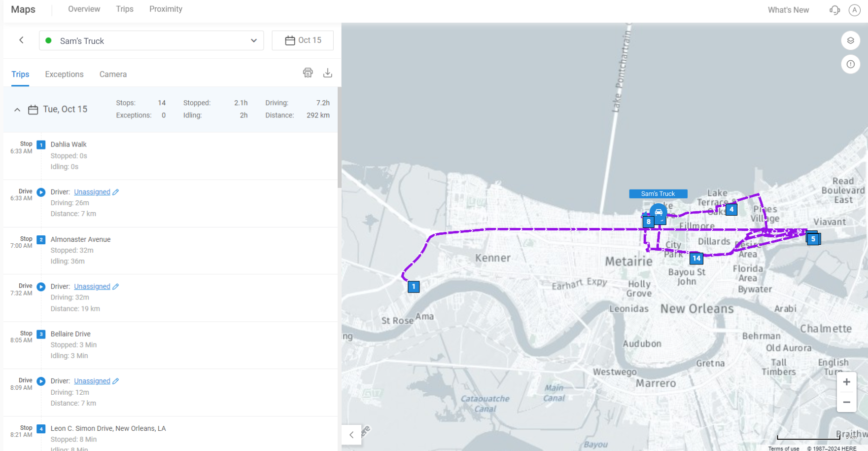Open the Proximity menu item
Screen dimensions: 868x451
tap(166, 9)
